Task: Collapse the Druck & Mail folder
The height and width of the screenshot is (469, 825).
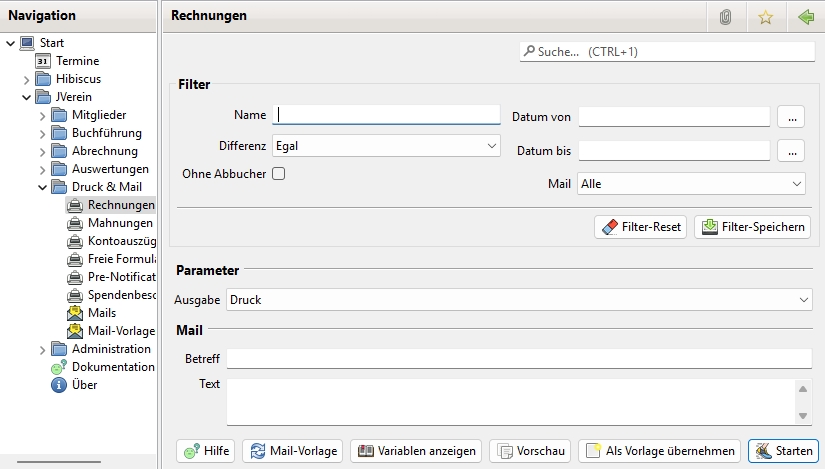Action: point(43,187)
